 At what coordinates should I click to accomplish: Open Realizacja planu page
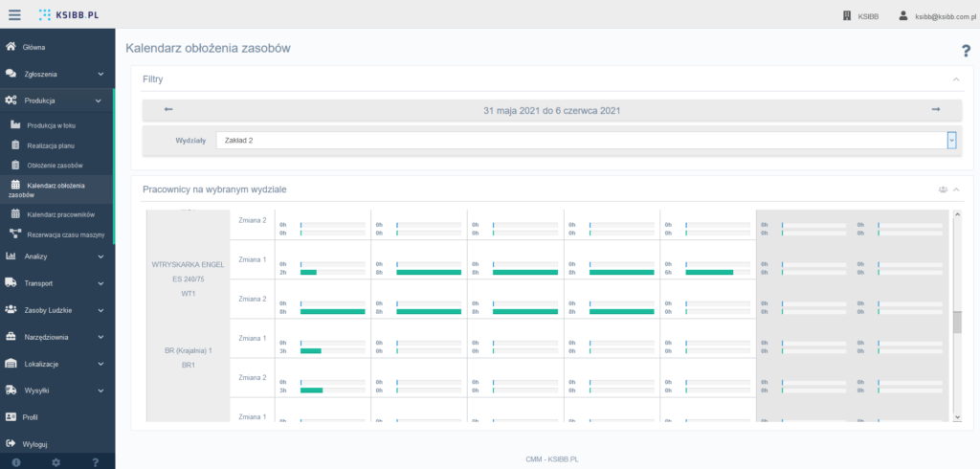pos(51,145)
